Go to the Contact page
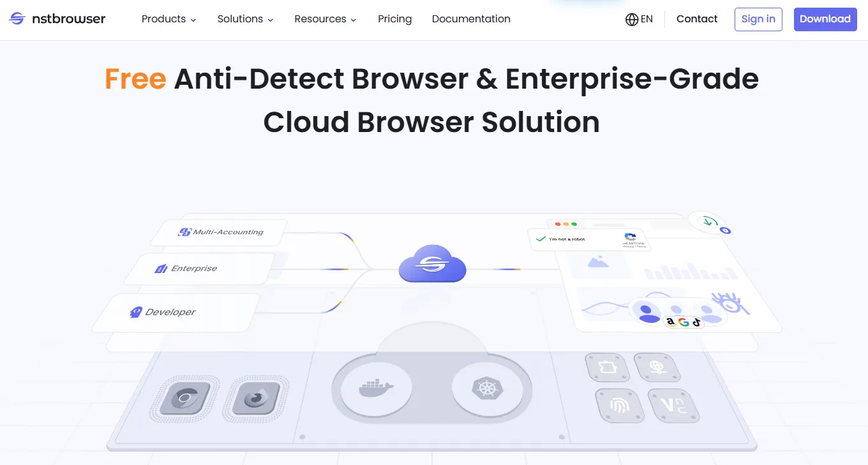Image resolution: width=868 pixels, height=465 pixels. point(697,19)
